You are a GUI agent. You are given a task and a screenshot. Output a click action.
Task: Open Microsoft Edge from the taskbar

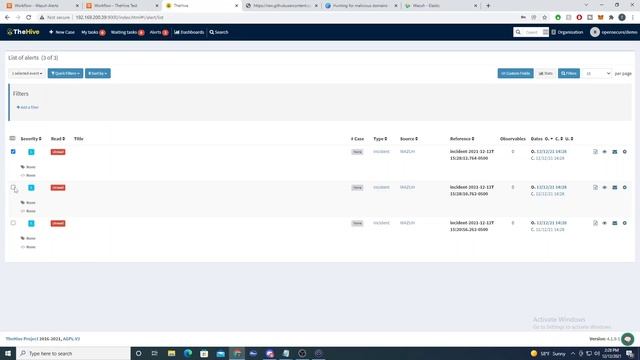pyautogui.click(x=188, y=353)
